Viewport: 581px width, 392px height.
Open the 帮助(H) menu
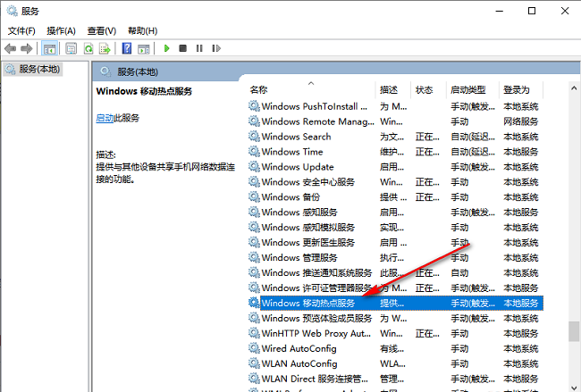(143, 30)
